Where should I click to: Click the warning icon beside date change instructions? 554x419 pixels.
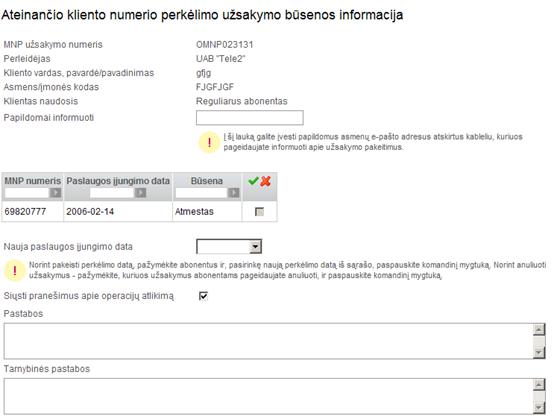tap(14, 271)
